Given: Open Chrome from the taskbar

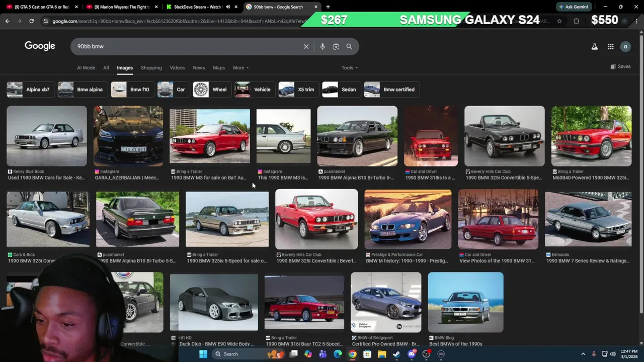Looking at the screenshot, I should tap(353, 354).
